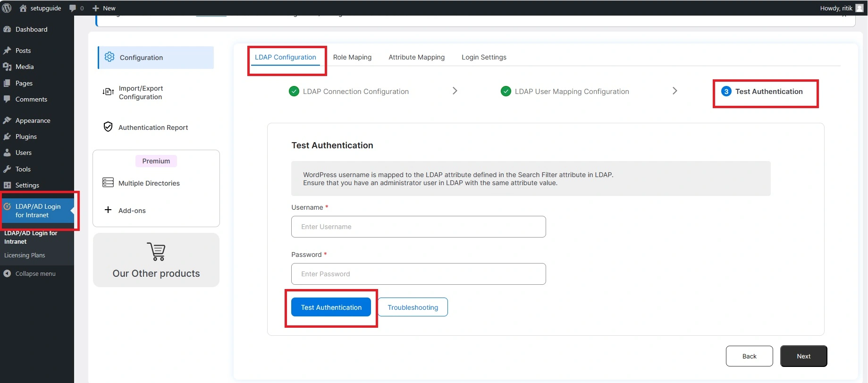This screenshot has width=868, height=383.
Task: Click the Multiple Directories server icon
Action: [x=108, y=182]
